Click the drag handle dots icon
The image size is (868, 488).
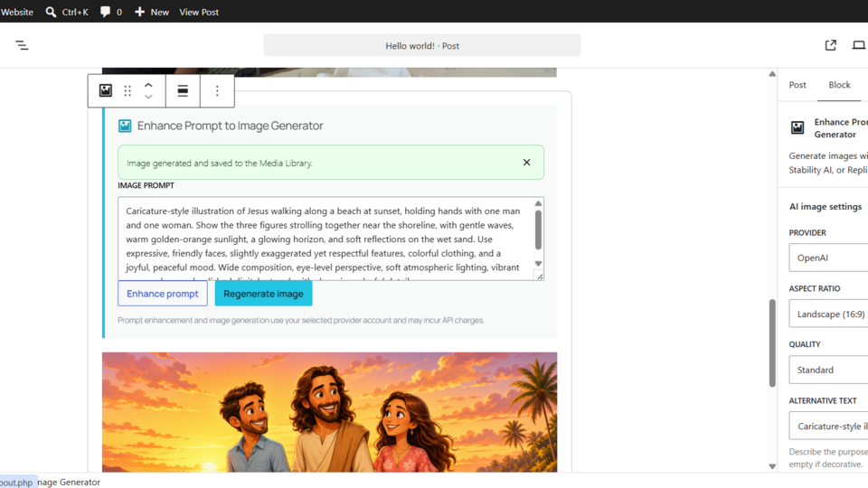click(127, 90)
